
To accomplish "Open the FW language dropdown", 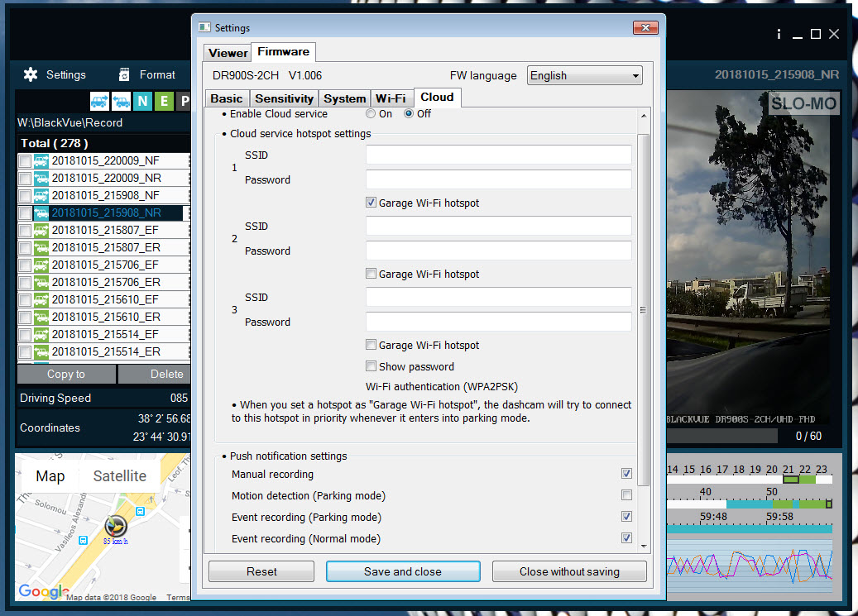I will click(584, 75).
